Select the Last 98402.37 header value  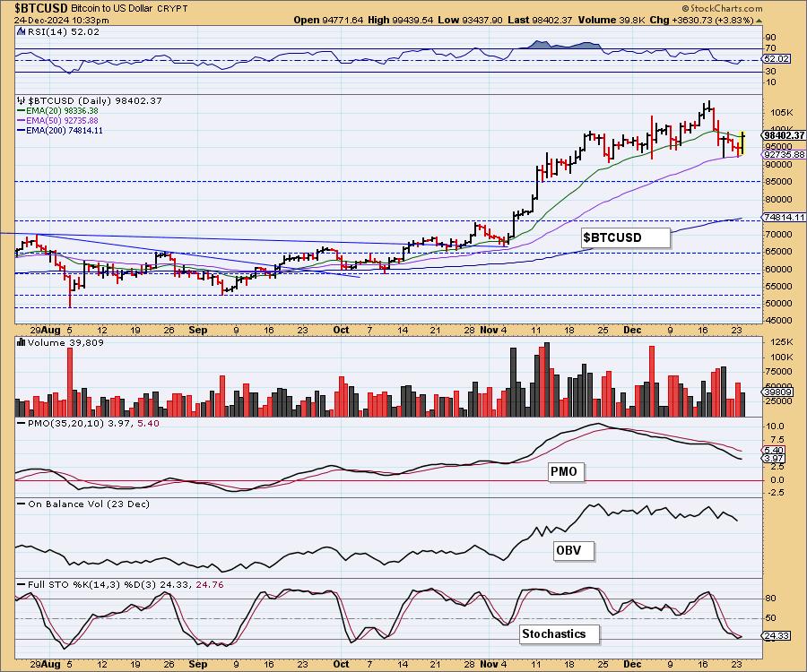pyautogui.click(x=540, y=20)
